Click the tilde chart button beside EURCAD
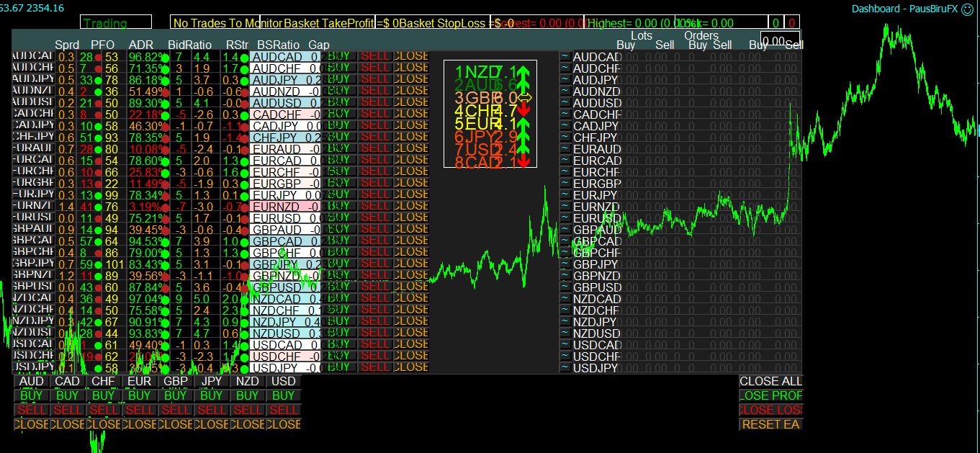This screenshot has height=453, width=980. pos(565,160)
